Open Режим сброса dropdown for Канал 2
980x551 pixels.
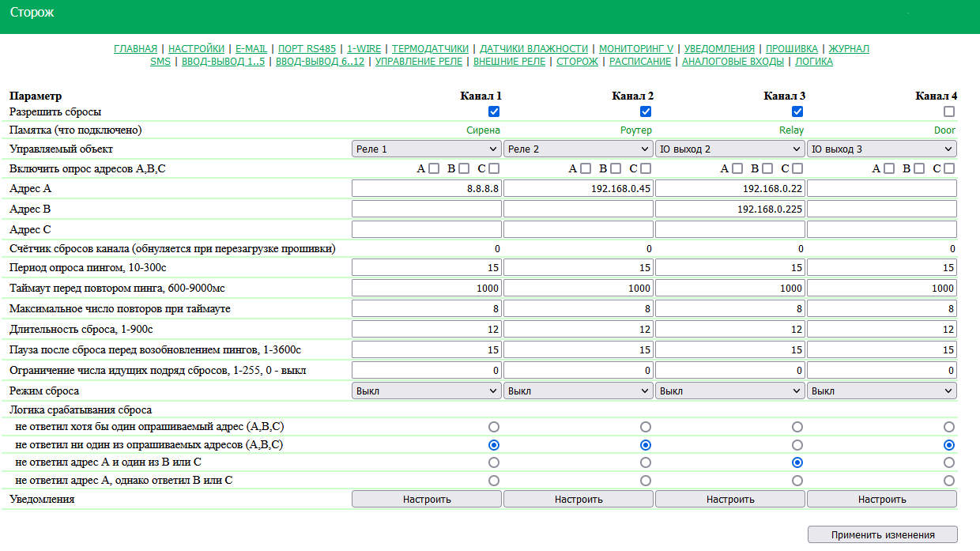click(578, 391)
